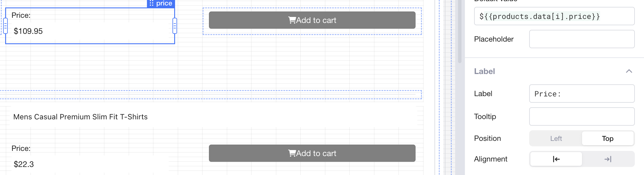Click the "price" component name tag
The width and height of the screenshot is (644, 175).
coord(164,3)
